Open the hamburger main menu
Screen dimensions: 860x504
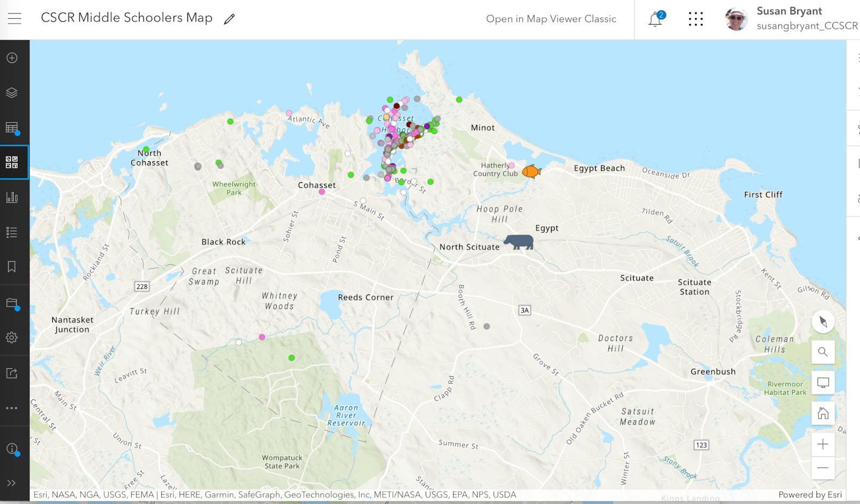15,19
